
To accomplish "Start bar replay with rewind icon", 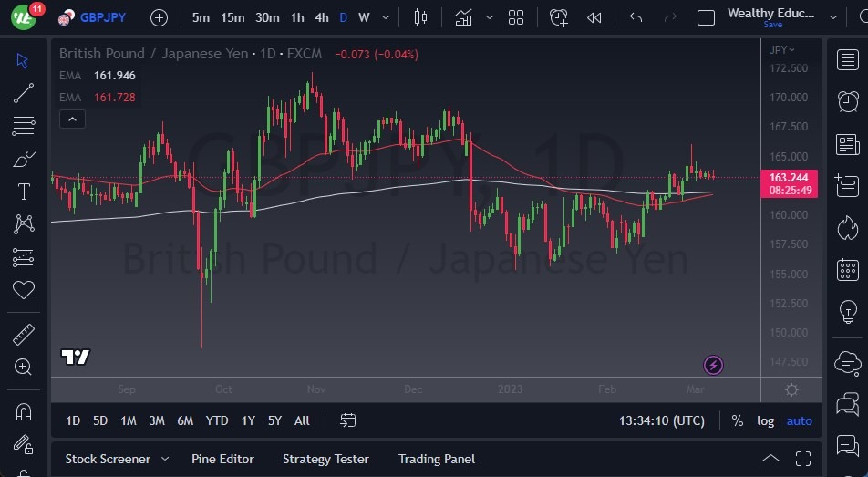I will point(594,17).
